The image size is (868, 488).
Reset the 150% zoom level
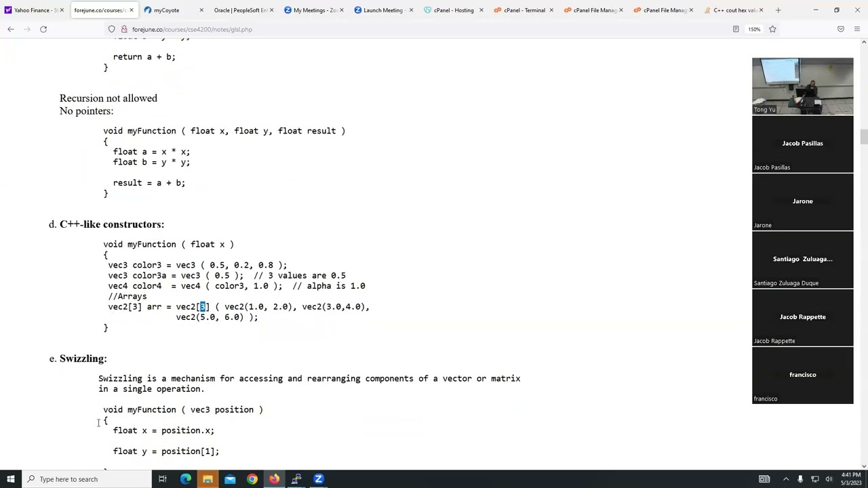click(x=754, y=29)
